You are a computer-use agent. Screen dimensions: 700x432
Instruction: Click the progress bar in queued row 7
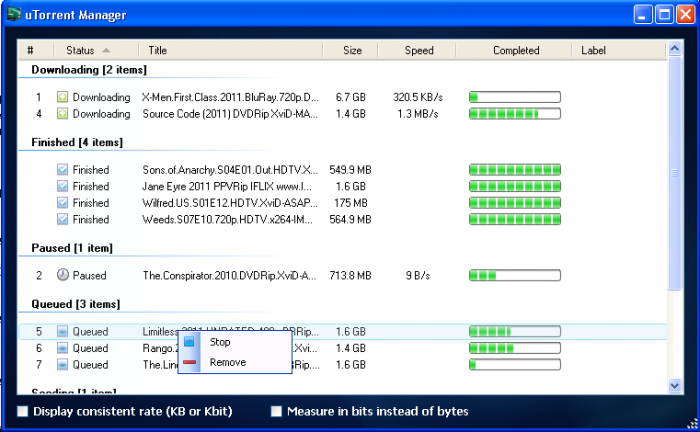[515, 365]
